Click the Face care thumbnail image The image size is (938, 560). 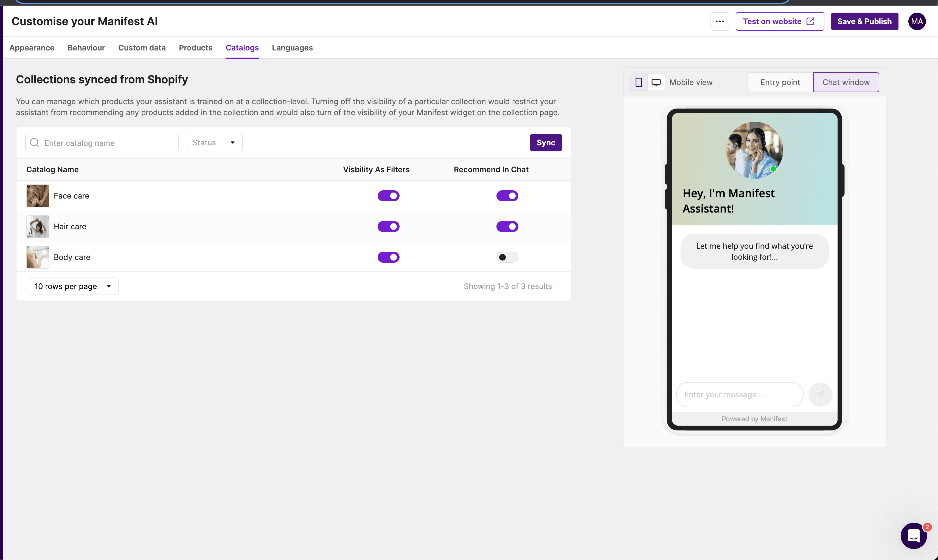(38, 196)
